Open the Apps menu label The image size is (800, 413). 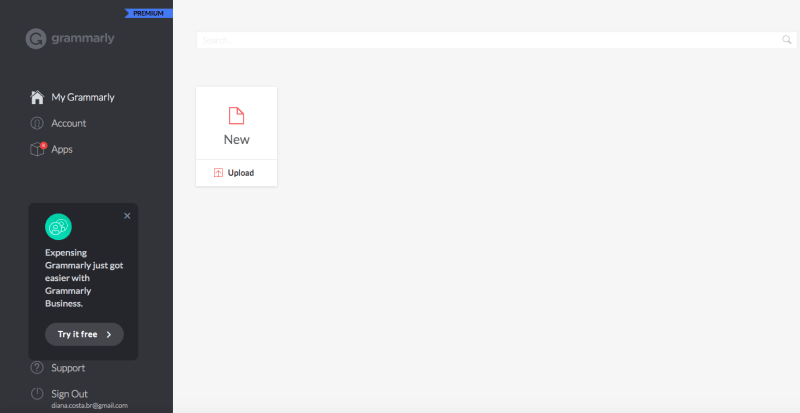click(x=62, y=149)
